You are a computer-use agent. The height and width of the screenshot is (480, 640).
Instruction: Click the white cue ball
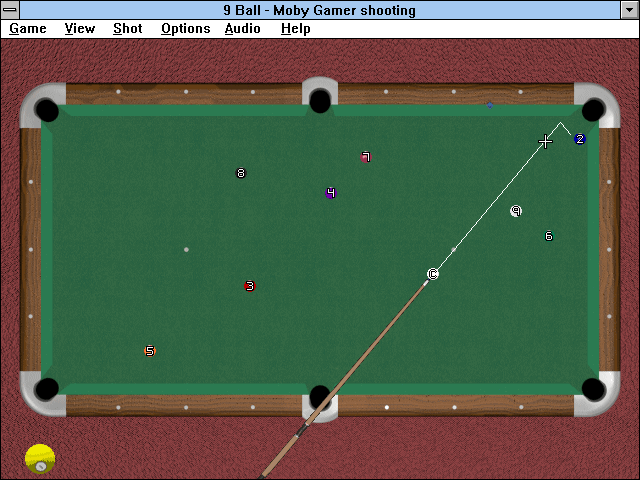tap(433, 274)
